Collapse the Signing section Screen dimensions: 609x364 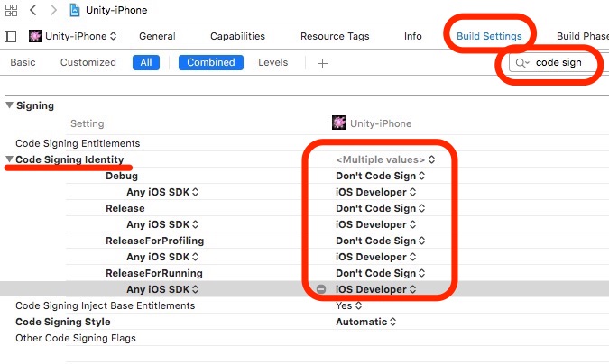click(x=10, y=105)
